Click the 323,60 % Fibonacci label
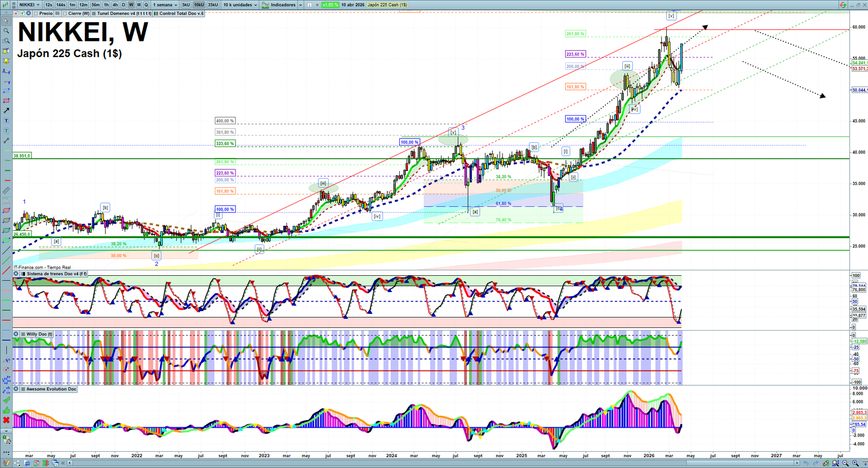Image resolution: width=868 pixels, height=468 pixels. 225,144
